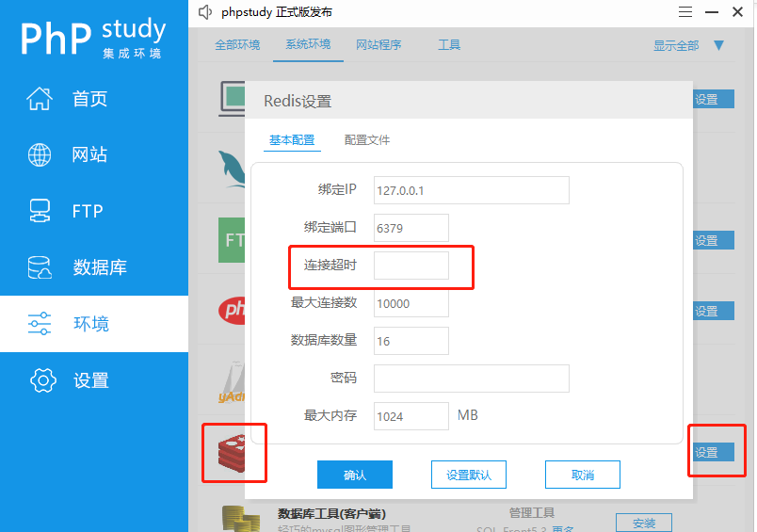Select the 配置文件 tab in Redis dialog
Viewport: 757px width, 532px height.
[x=367, y=140]
